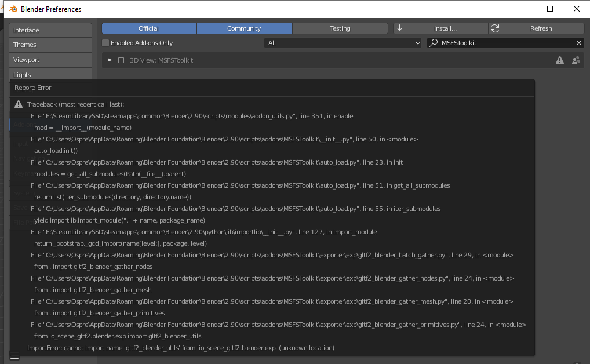The height and width of the screenshot is (364, 590).
Task: Click the 'yield importlib.import_module' line
Action: coord(119,220)
